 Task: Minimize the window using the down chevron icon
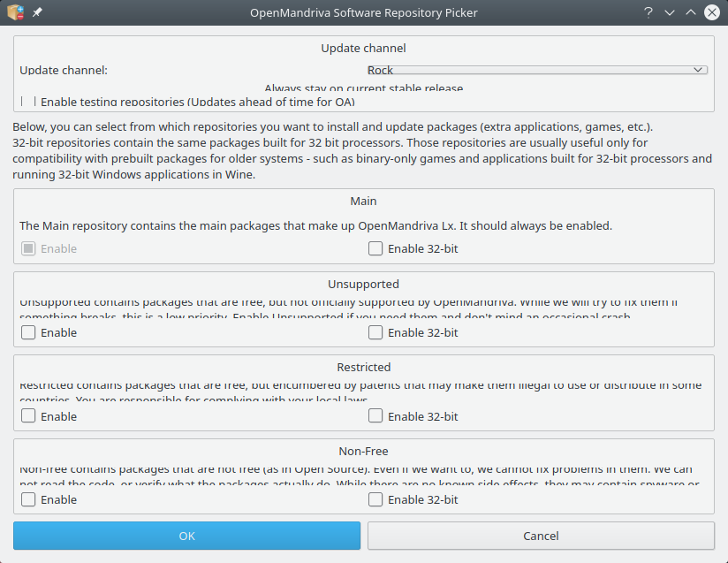pos(670,12)
